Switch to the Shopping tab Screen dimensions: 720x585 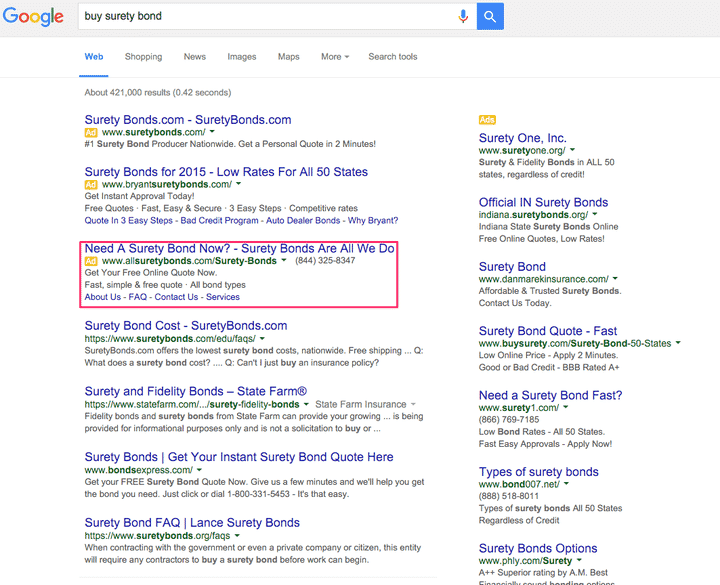pyautogui.click(x=143, y=56)
